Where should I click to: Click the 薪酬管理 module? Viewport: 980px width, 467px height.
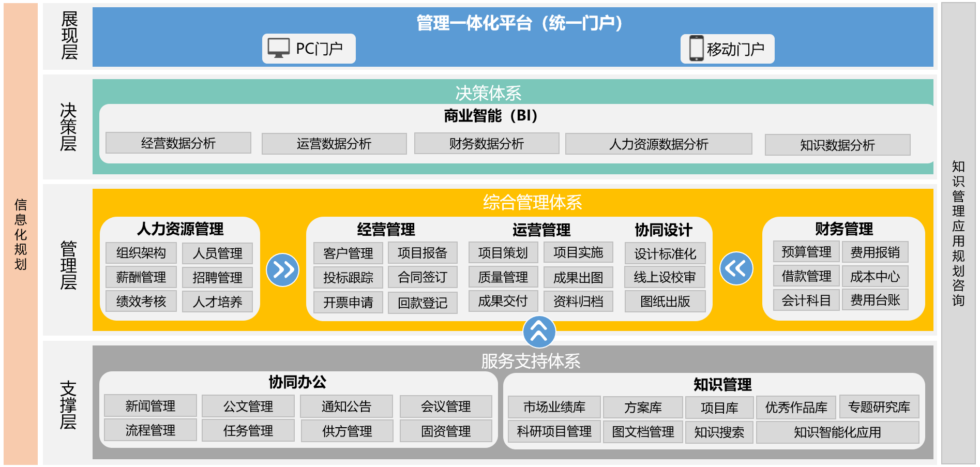[x=141, y=277]
